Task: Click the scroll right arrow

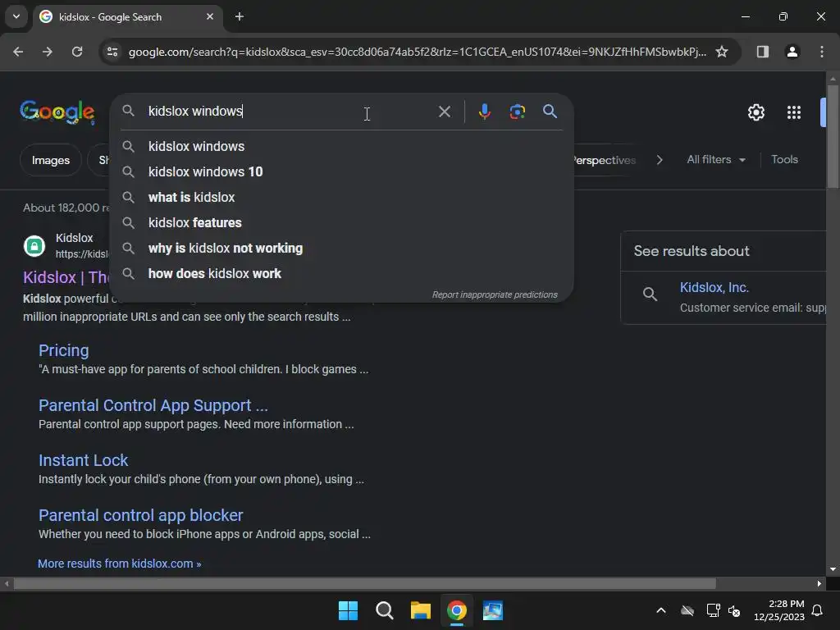Action: (819, 583)
